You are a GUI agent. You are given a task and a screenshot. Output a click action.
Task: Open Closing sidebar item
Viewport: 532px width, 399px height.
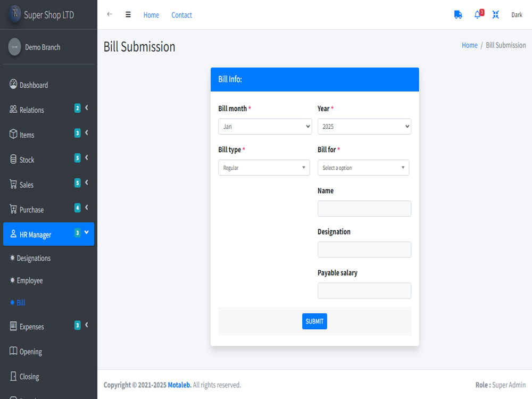48,377
